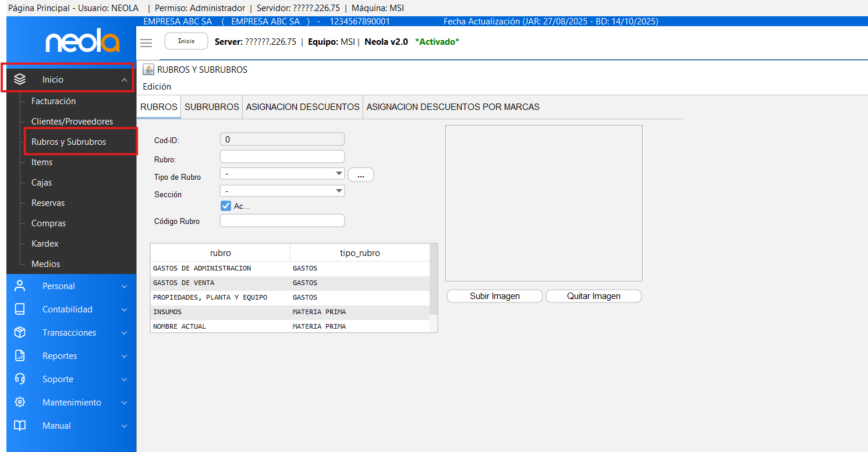Open the Sección dropdown
The image size is (868, 452).
click(282, 191)
